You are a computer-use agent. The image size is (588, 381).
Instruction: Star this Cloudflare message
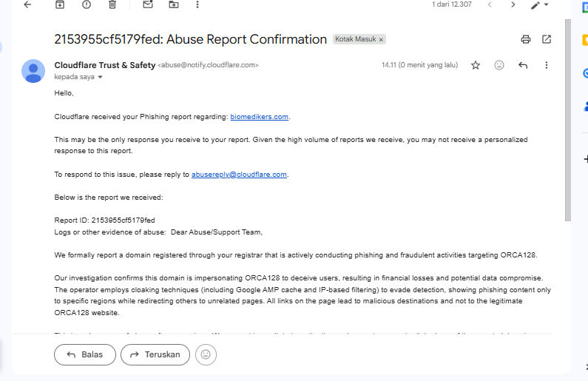pos(476,65)
